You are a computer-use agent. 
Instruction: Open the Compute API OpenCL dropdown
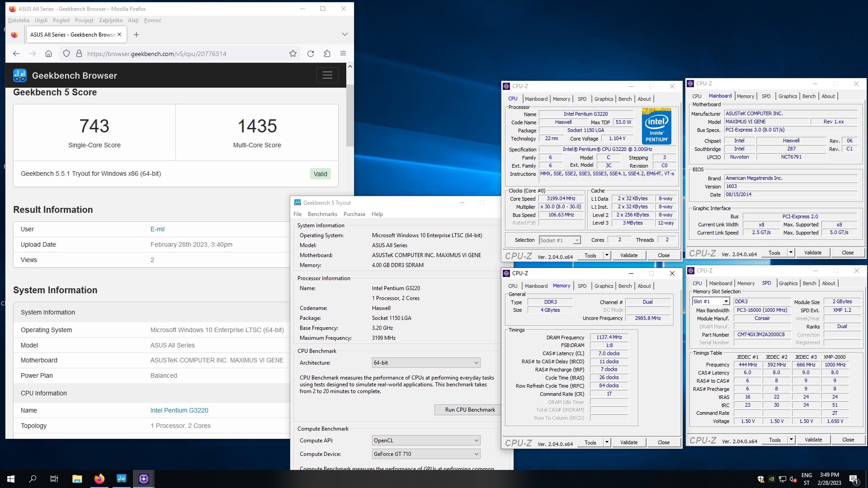point(426,441)
